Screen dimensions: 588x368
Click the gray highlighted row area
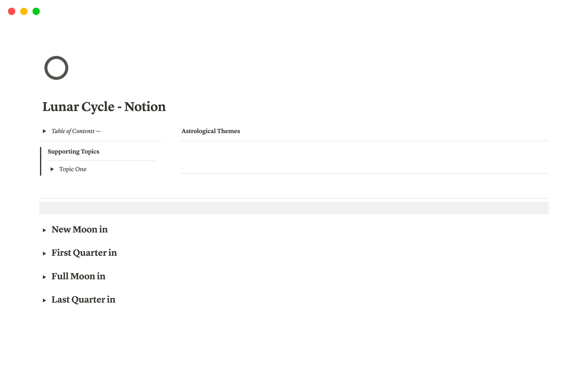pos(294,206)
